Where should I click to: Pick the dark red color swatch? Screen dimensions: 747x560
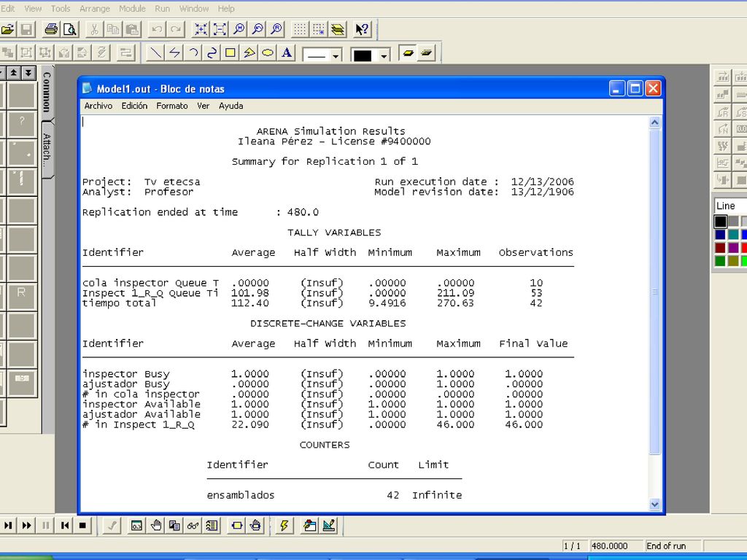[720, 248]
